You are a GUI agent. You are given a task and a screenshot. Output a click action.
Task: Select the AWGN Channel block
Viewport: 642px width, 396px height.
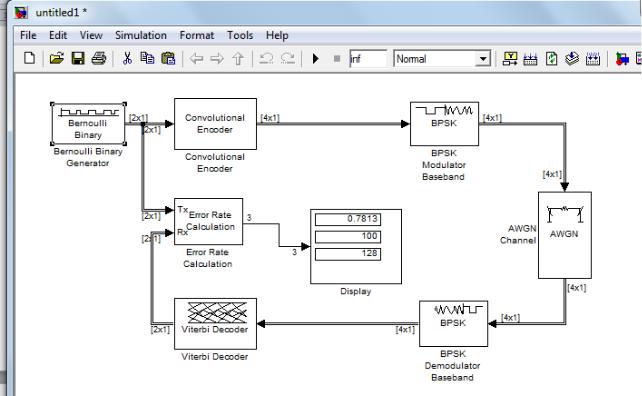point(565,235)
